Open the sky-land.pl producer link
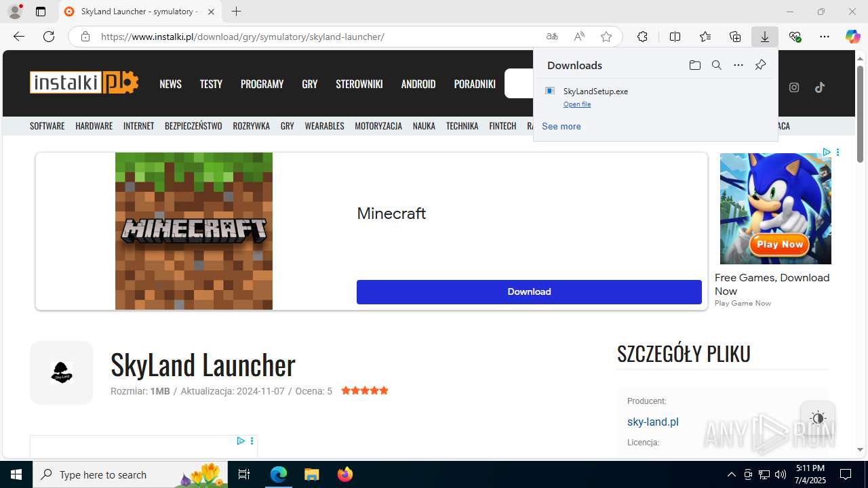This screenshot has width=868, height=488. coord(653,422)
